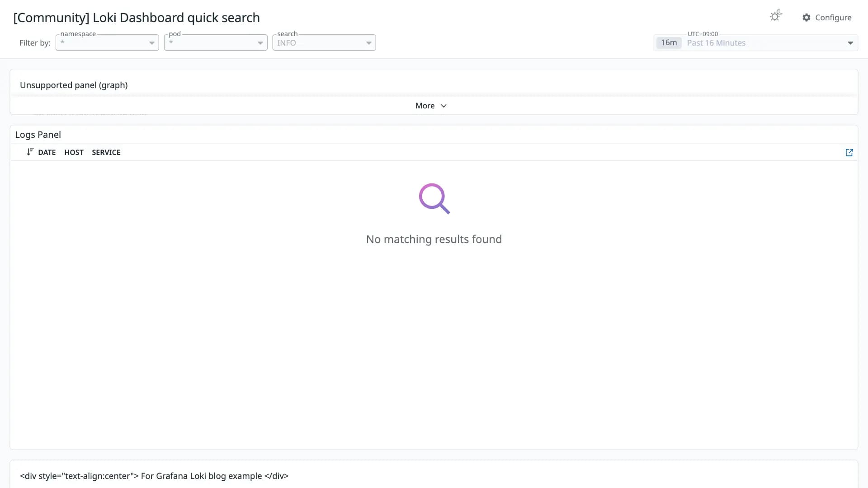Click the SERVICE column header
Image resolution: width=868 pixels, height=488 pixels.
pyautogui.click(x=106, y=153)
